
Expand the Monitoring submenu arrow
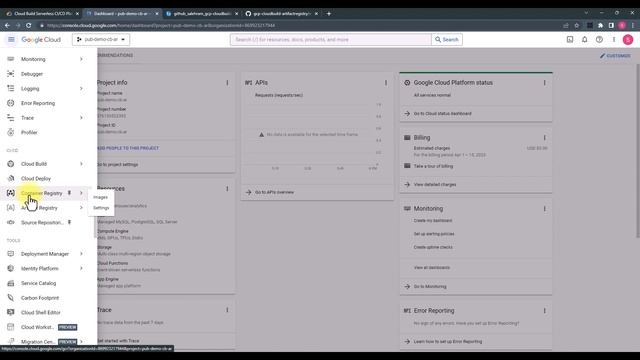coord(81,59)
